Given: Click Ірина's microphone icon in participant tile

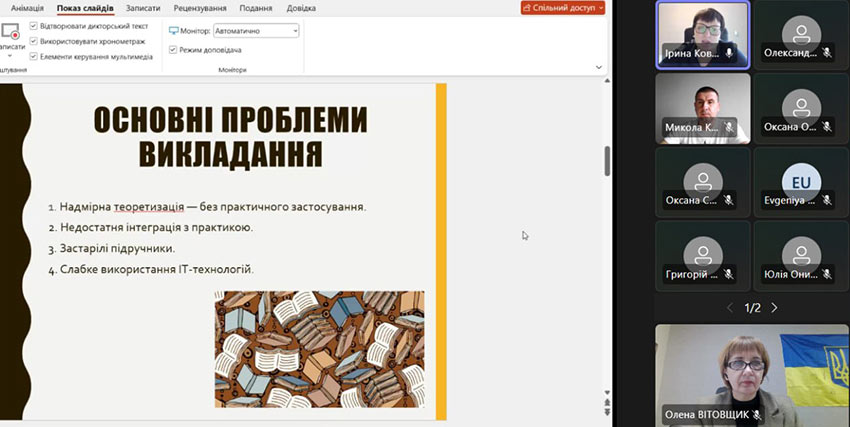Looking at the screenshot, I should pyautogui.click(x=729, y=53).
